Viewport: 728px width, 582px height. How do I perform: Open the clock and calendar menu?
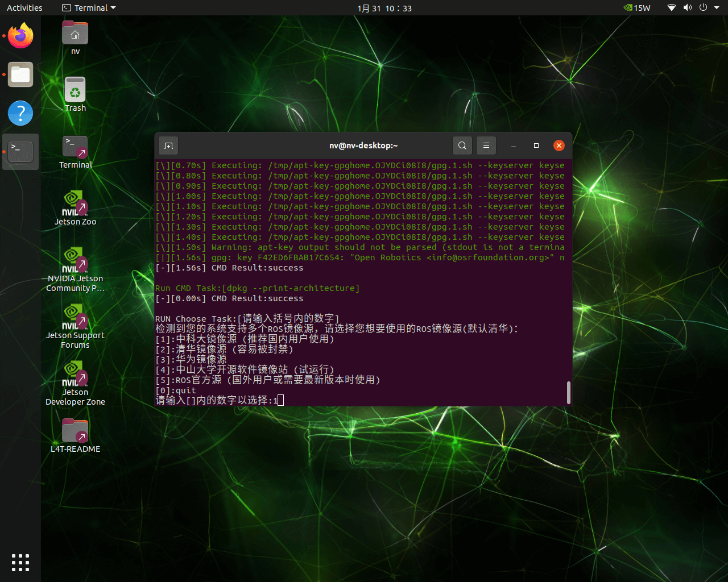(x=384, y=8)
